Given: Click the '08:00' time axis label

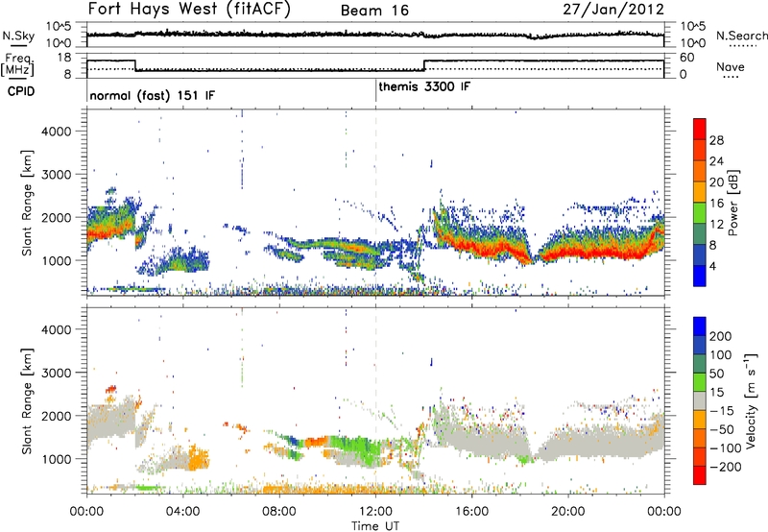Looking at the screenshot, I should (x=279, y=512).
